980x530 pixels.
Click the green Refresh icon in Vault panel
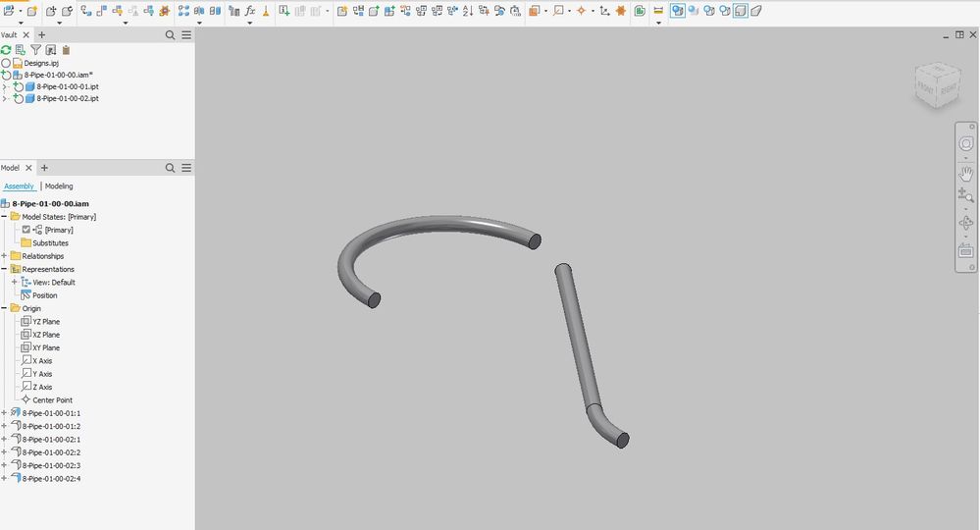6,50
